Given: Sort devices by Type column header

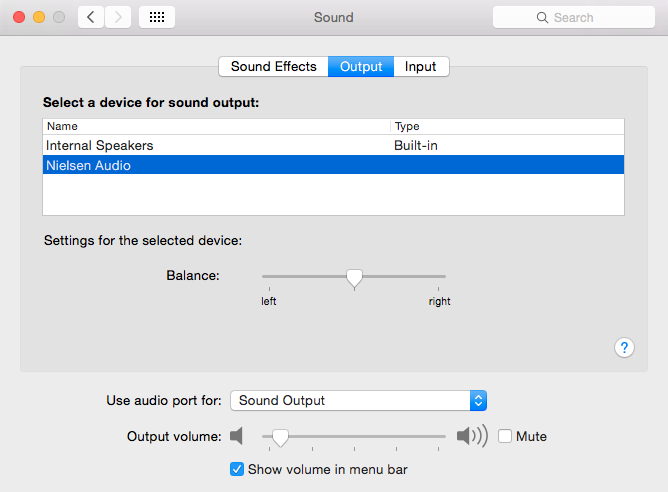Looking at the screenshot, I should pyautogui.click(x=506, y=126).
